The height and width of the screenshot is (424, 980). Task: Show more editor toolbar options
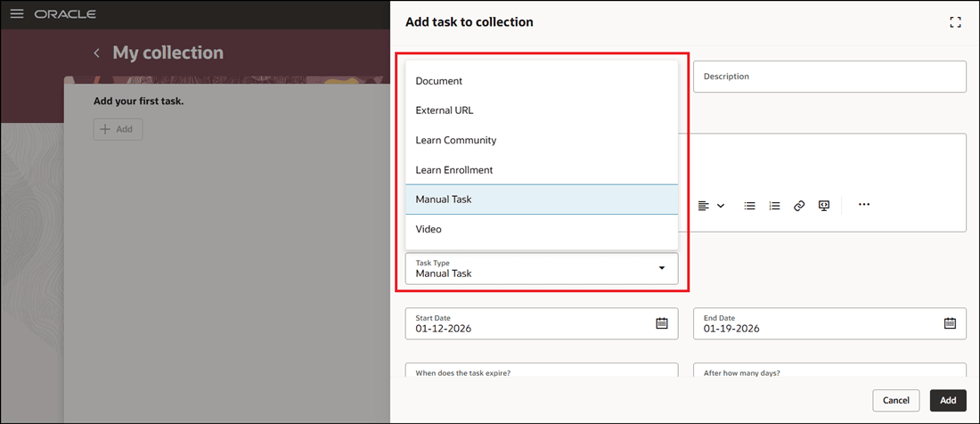coord(864,204)
